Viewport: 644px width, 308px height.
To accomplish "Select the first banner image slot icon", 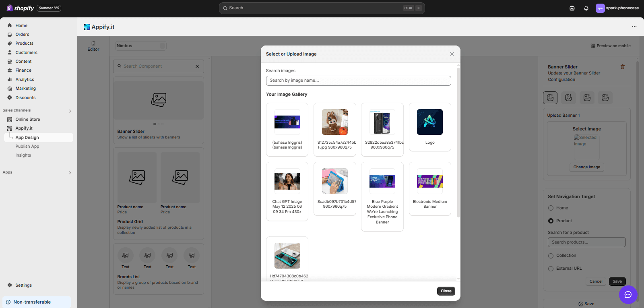I will coord(550,97).
